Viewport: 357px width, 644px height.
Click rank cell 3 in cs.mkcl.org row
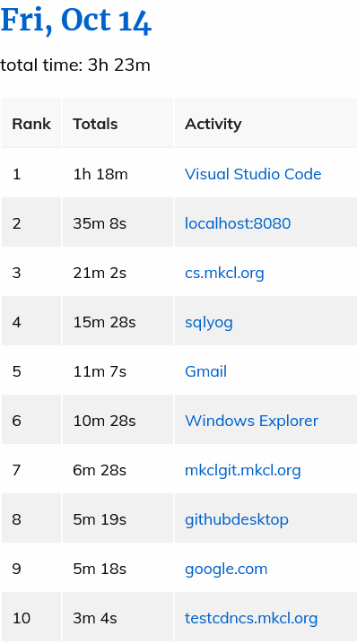click(x=31, y=272)
